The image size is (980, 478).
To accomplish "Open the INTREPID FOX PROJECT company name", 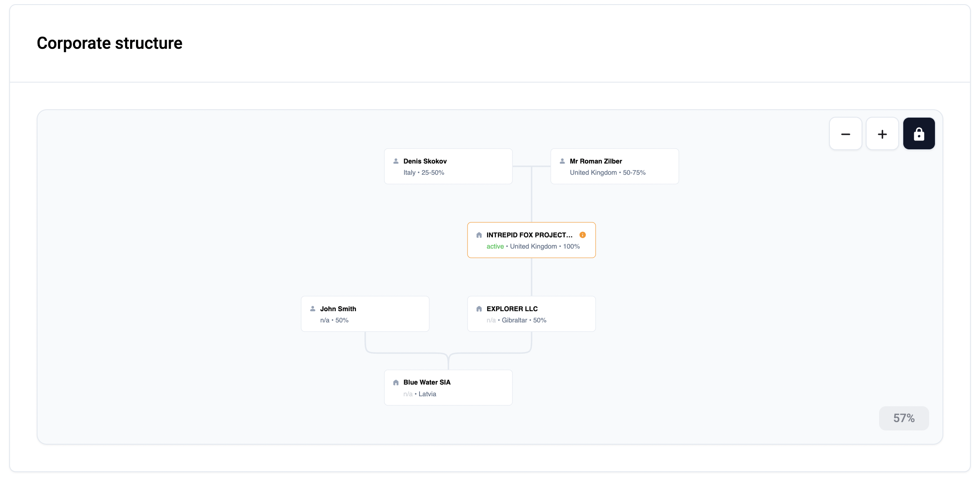I will tap(529, 235).
